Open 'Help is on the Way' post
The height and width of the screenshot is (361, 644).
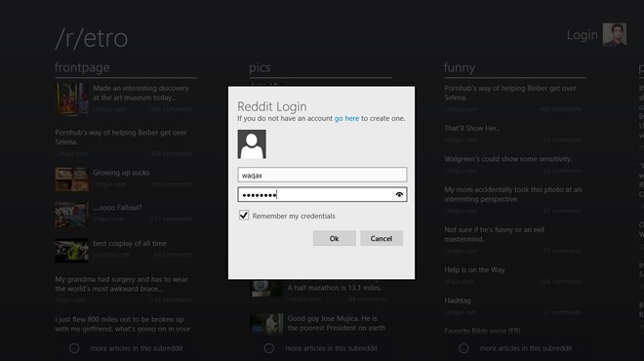coord(474,270)
